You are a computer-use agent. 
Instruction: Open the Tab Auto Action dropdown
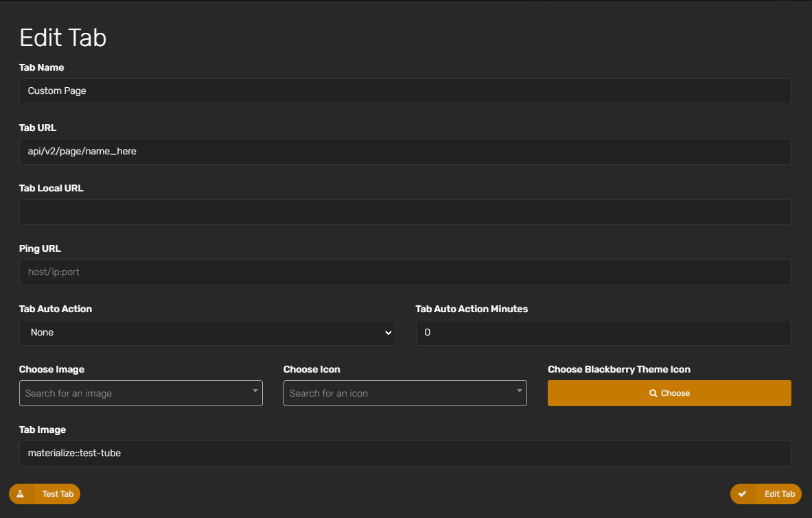[x=207, y=333]
